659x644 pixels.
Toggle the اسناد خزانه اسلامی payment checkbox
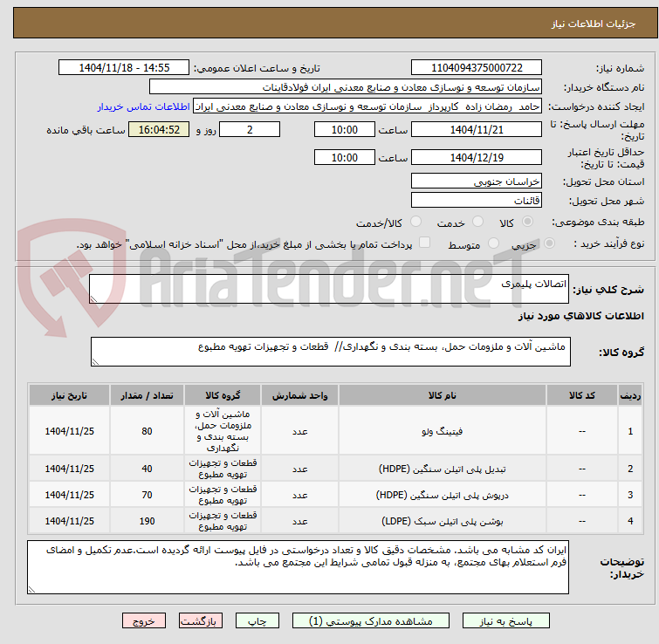point(425,243)
